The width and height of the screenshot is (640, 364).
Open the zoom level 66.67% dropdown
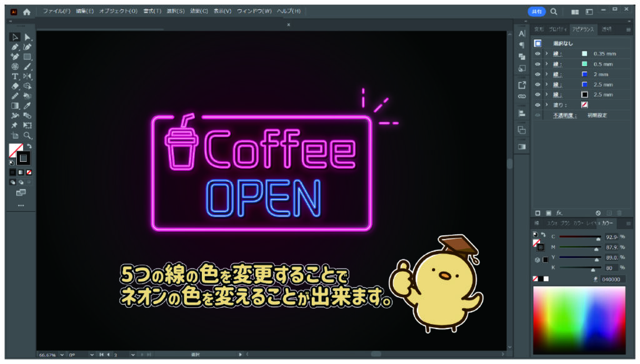pyautogui.click(x=62, y=355)
